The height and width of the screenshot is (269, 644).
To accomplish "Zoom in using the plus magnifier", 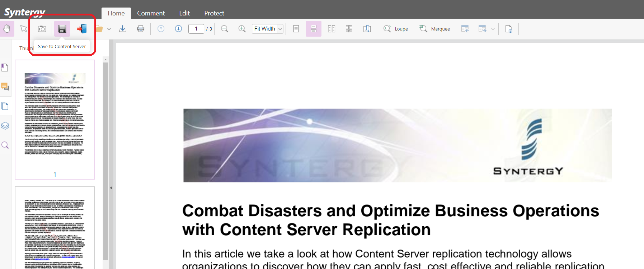I will click(242, 29).
